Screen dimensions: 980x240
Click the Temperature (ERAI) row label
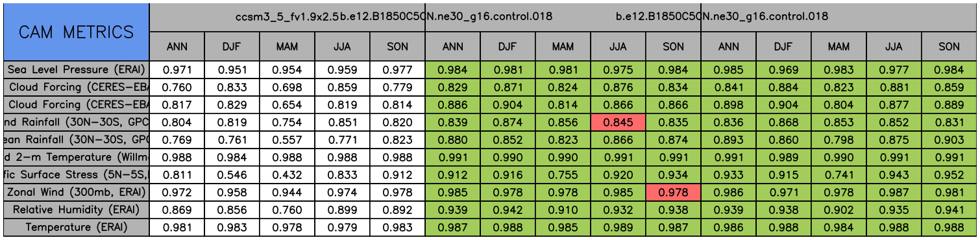click(x=76, y=227)
